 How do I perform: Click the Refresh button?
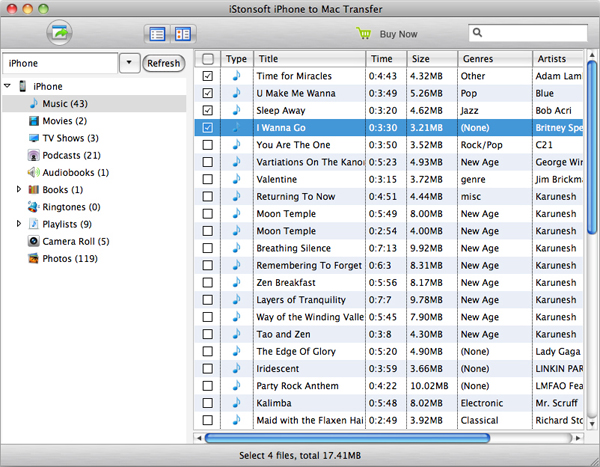coord(164,63)
